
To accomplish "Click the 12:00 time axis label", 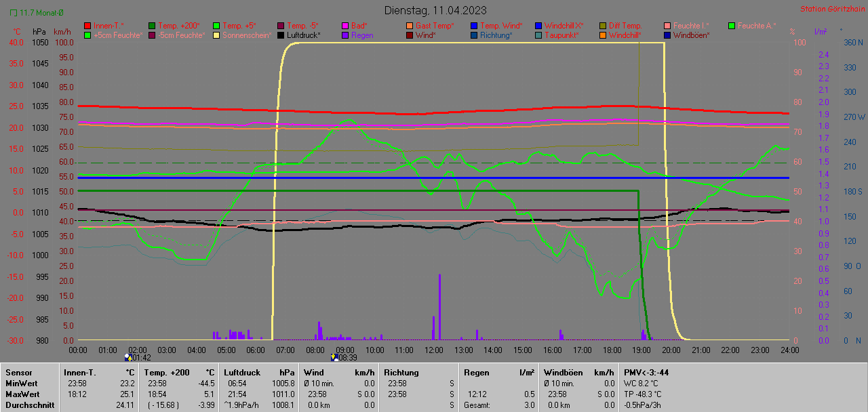I will (x=433, y=350).
